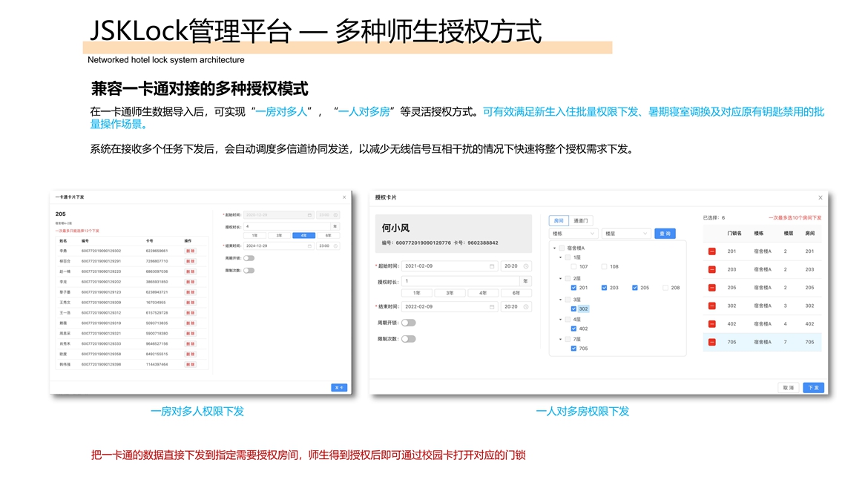The height and width of the screenshot is (488, 868).
Task: Check room 208 checkbox
Action: pos(665,288)
